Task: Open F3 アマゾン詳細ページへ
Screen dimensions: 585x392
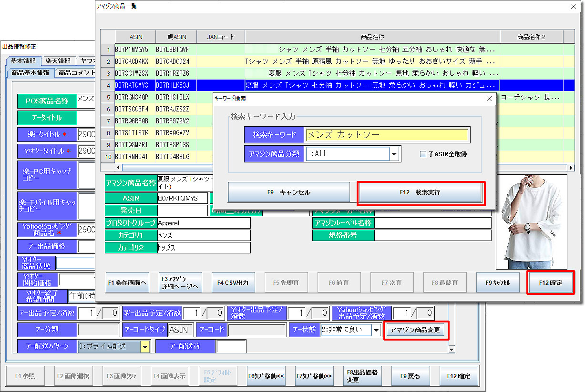Action: [x=180, y=282]
